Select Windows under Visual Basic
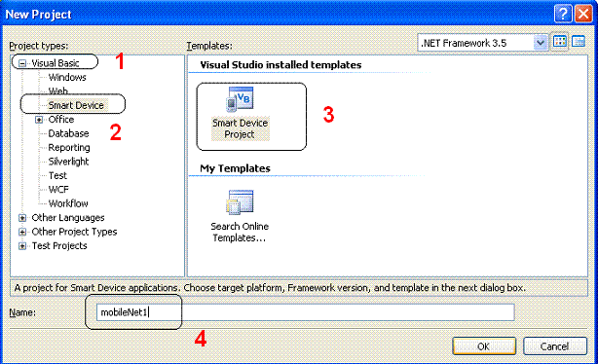The height and width of the screenshot is (364, 598). coord(67,77)
